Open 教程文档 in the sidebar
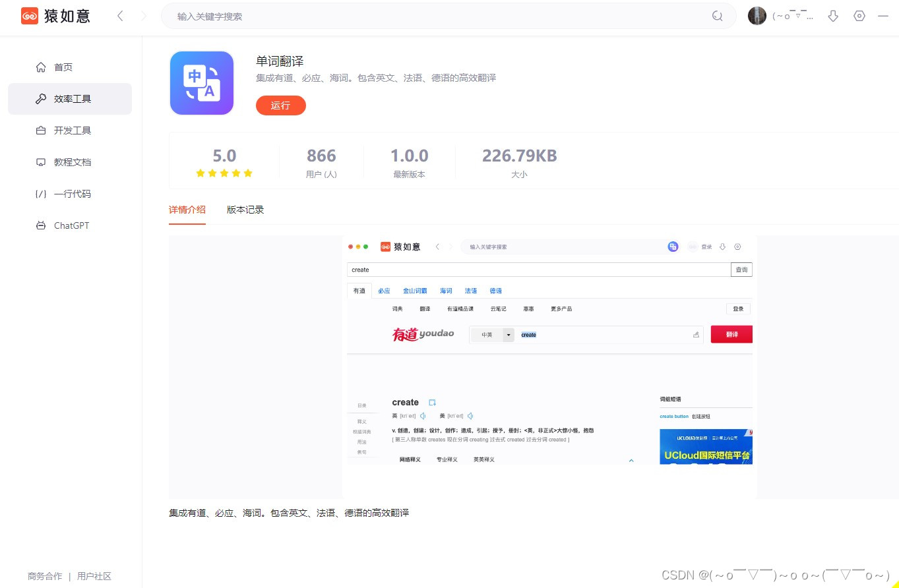 pos(70,162)
